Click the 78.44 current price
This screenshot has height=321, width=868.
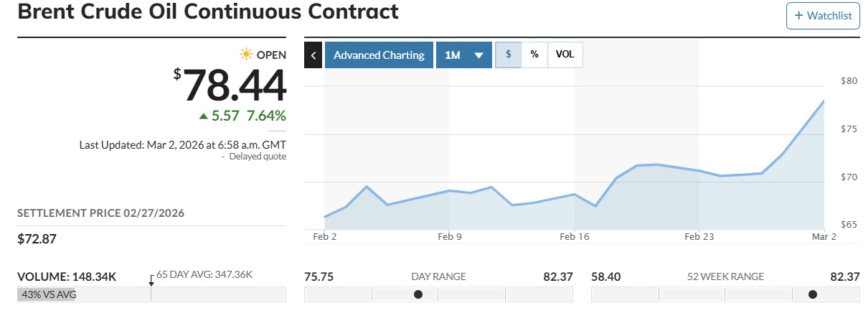click(x=235, y=85)
